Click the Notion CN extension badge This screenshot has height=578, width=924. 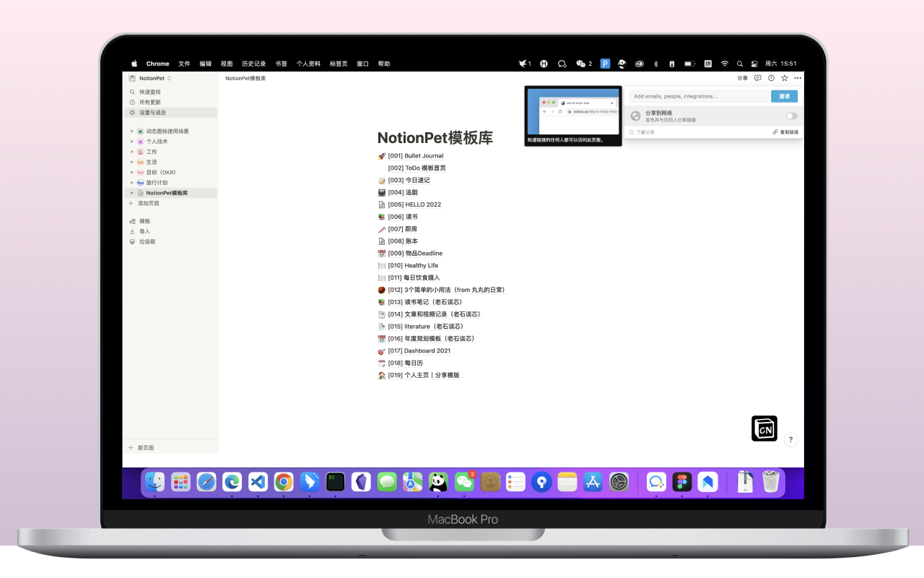(x=764, y=428)
